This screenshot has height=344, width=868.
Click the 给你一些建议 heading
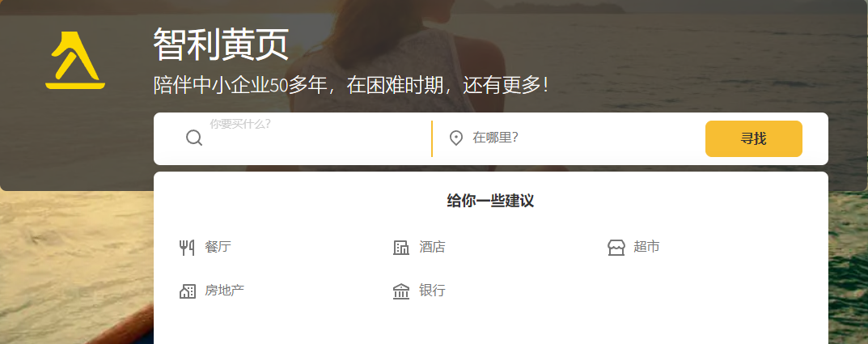point(490,201)
